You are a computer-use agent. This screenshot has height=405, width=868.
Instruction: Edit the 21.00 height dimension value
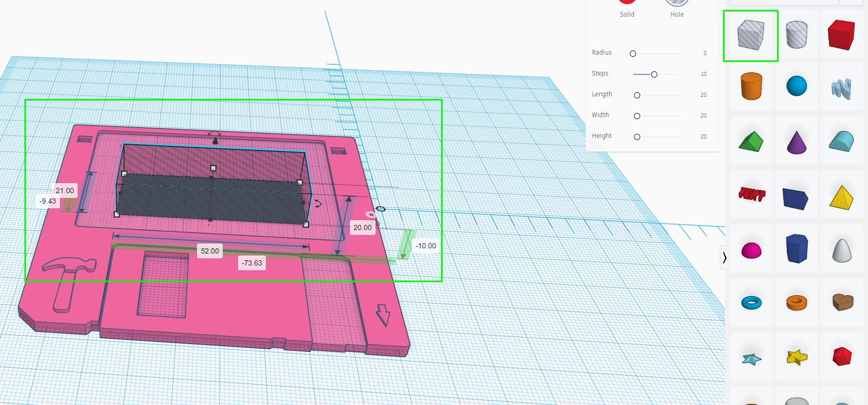coord(65,191)
